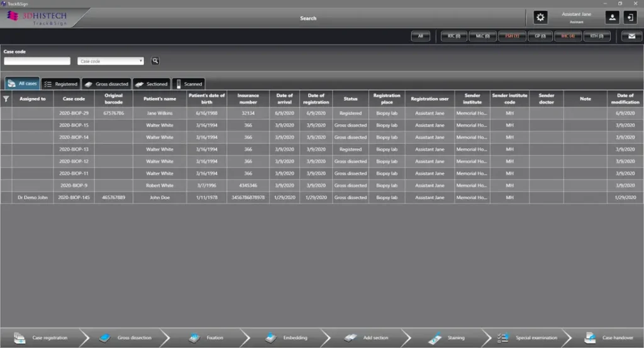This screenshot has height=348, width=644.
Task: Sort by the Case code column header
Action: point(74,99)
